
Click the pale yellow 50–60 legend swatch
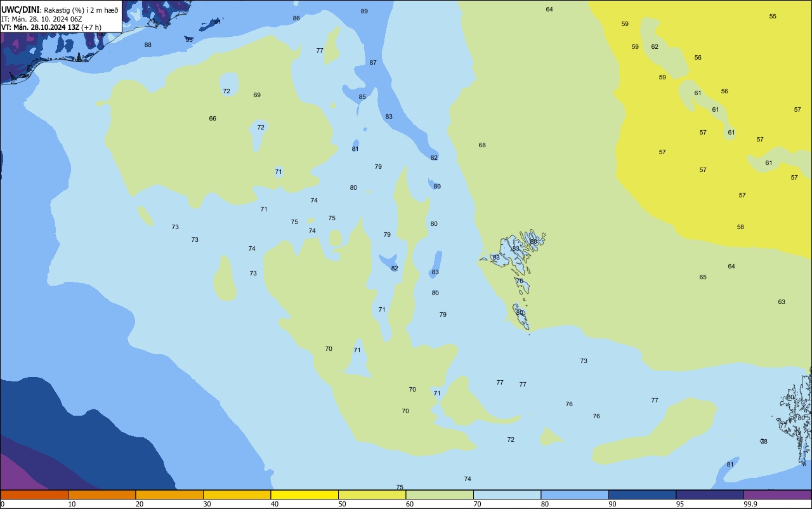(x=372, y=494)
